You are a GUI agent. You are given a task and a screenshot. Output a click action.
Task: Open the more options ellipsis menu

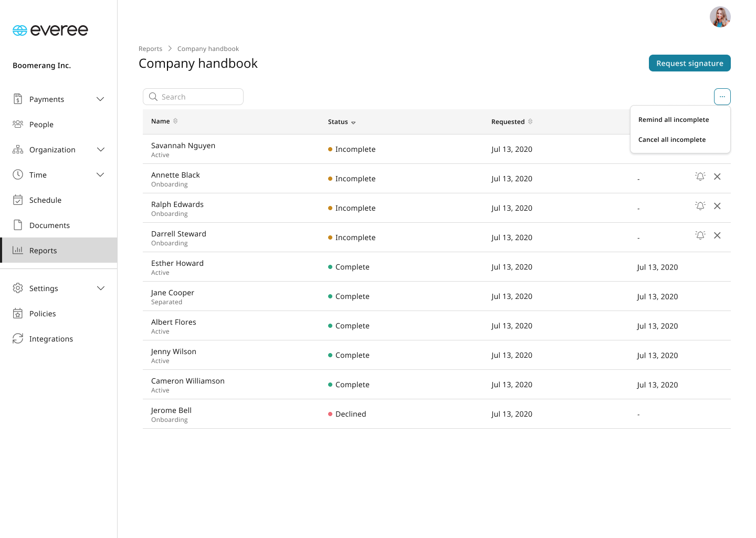tap(722, 97)
